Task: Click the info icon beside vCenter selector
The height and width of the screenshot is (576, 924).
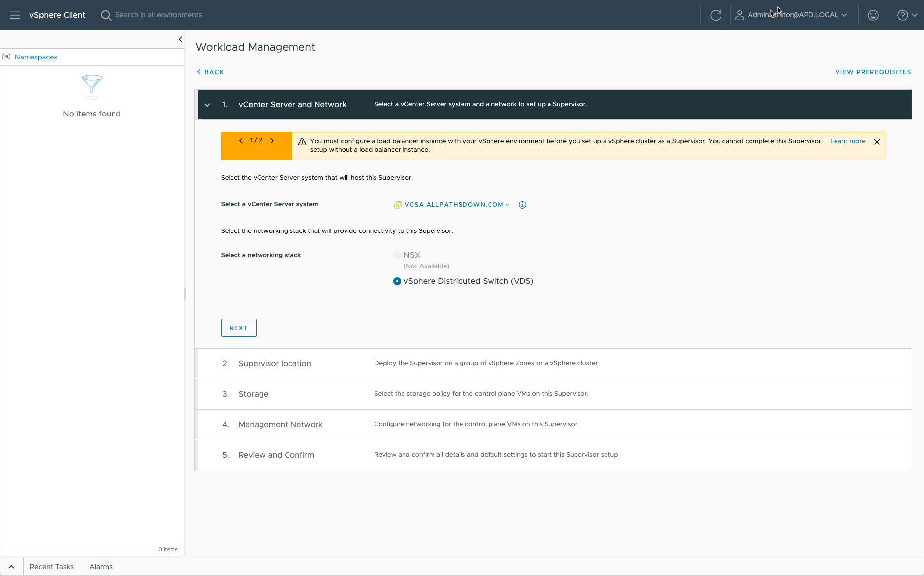Action: pyautogui.click(x=522, y=205)
